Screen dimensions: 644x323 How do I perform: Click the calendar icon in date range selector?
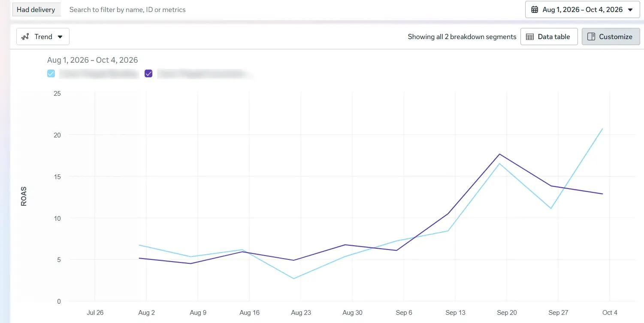point(535,9)
